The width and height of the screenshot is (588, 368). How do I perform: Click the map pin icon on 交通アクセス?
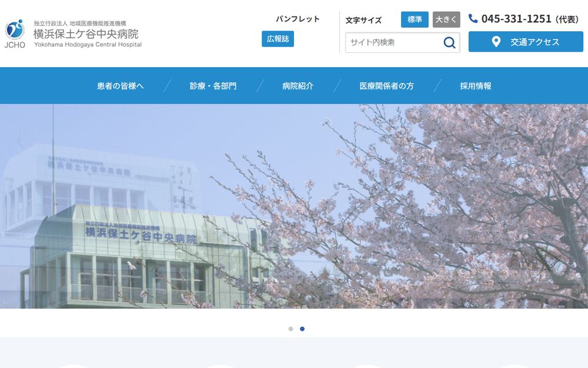click(496, 42)
